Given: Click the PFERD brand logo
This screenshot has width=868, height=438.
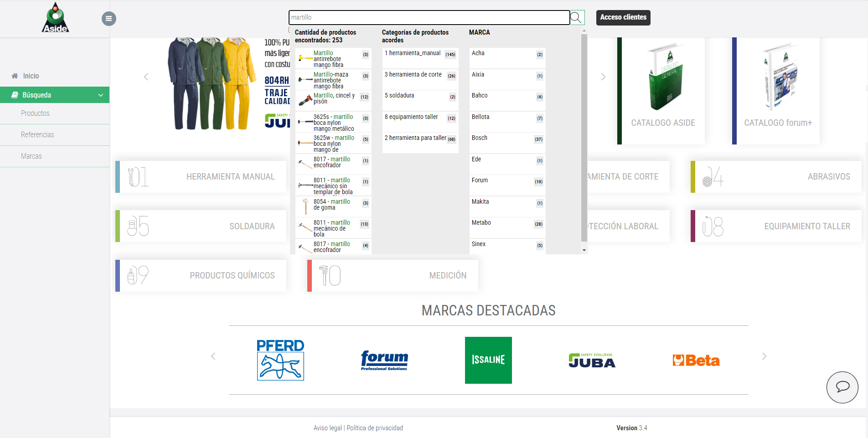Looking at the screenshot, I should coord(280,360).
